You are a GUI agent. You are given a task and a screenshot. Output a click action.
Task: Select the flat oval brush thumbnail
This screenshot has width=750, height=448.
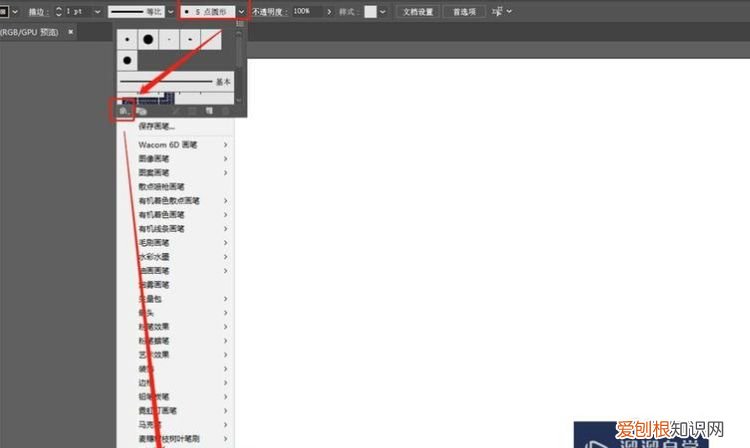(190, 39)
